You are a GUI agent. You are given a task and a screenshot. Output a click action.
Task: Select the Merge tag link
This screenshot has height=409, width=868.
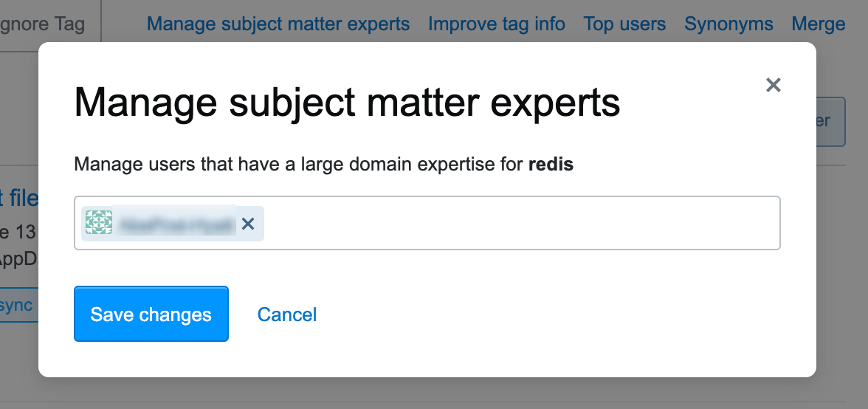coord(818,24)
